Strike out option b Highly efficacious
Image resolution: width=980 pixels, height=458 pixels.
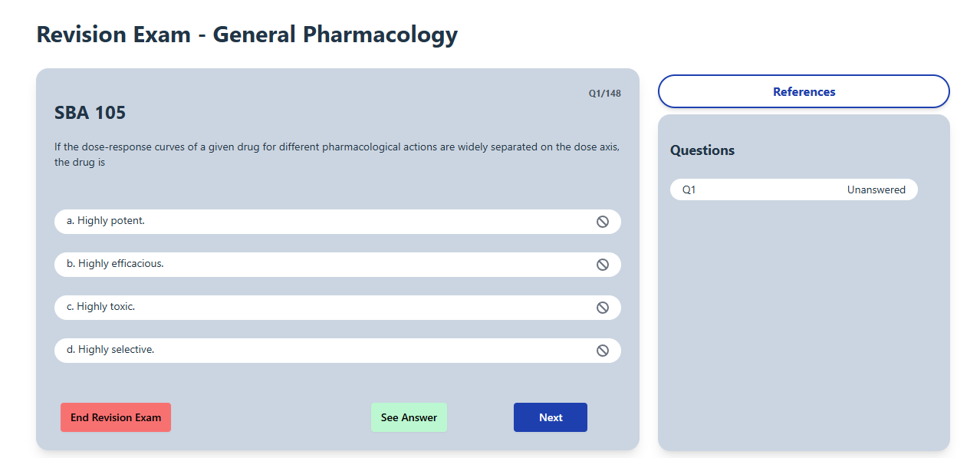603,265
